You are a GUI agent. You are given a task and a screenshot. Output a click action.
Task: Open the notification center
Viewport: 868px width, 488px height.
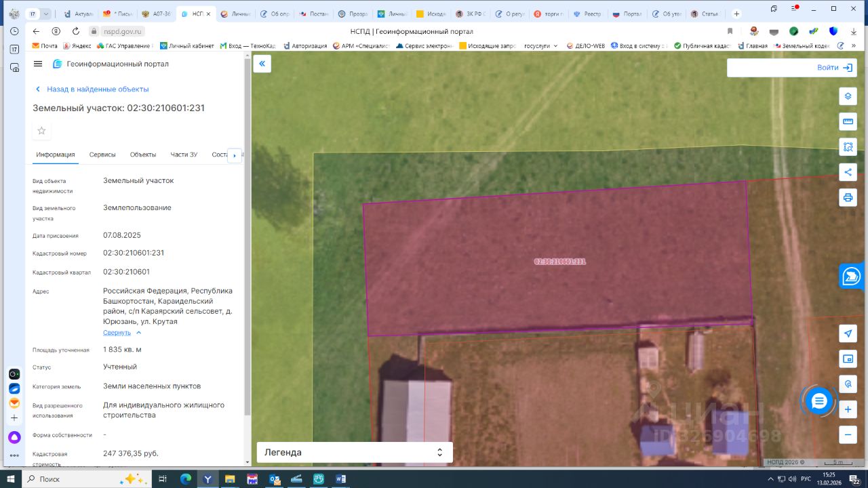point(856,479)
